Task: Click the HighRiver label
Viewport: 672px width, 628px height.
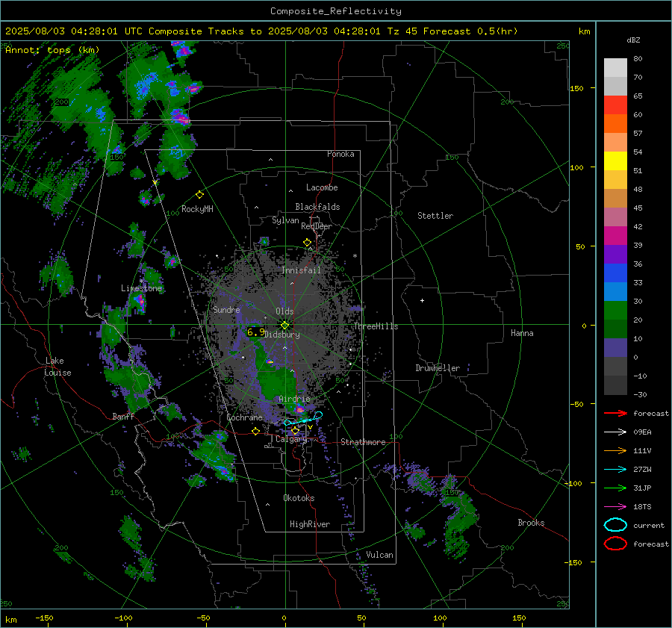Action: tap(310, 524)
